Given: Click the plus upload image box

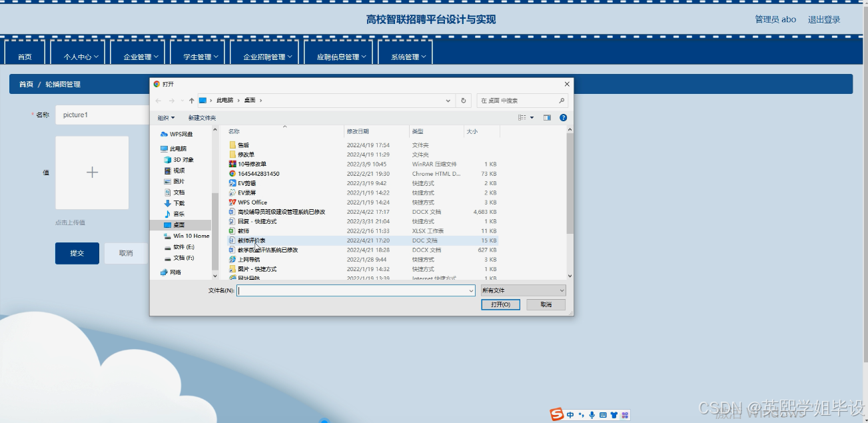Looking at the screenshot, I should 92,173.
